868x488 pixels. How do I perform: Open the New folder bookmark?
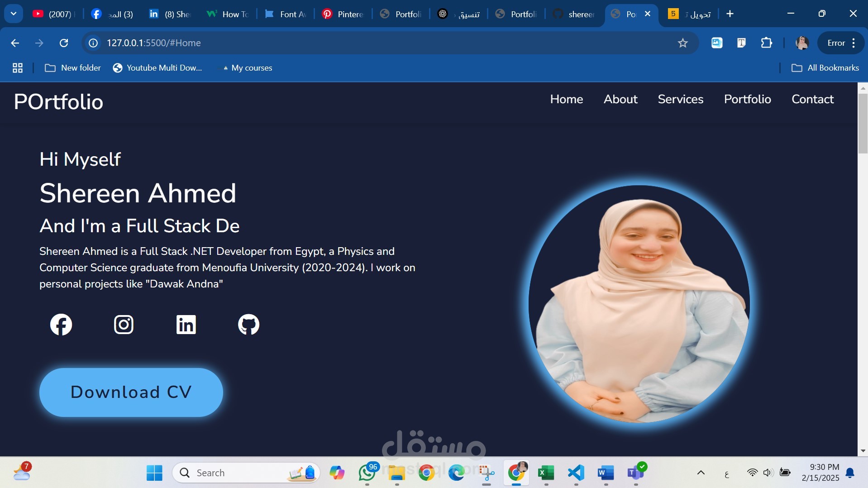click(73, 68)
